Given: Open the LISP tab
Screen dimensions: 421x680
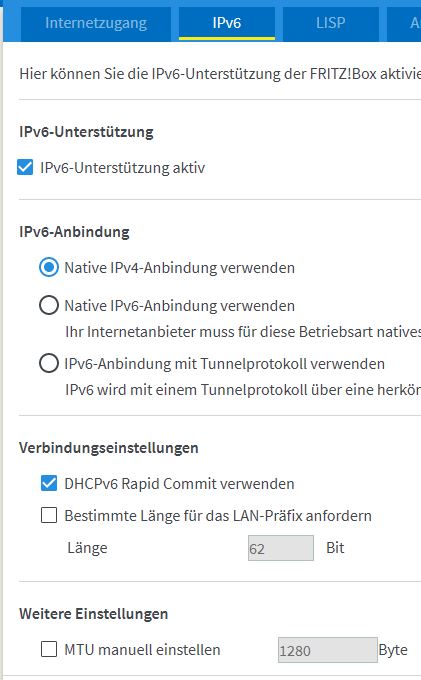Looking at the screenshot, I should pos(331,23).
